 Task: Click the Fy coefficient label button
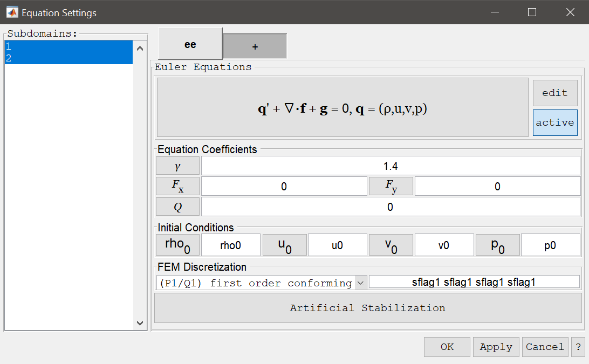click(x=391, y=187)
